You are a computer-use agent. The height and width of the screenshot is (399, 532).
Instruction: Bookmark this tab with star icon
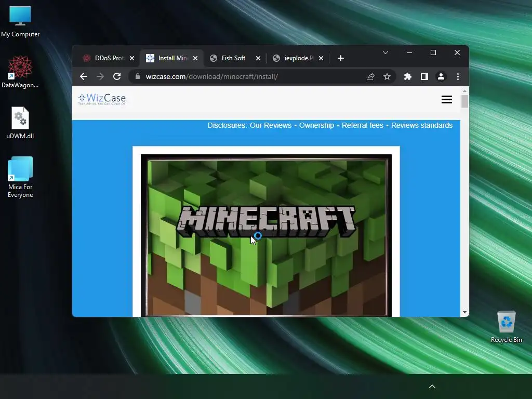(x=387, y=77)
